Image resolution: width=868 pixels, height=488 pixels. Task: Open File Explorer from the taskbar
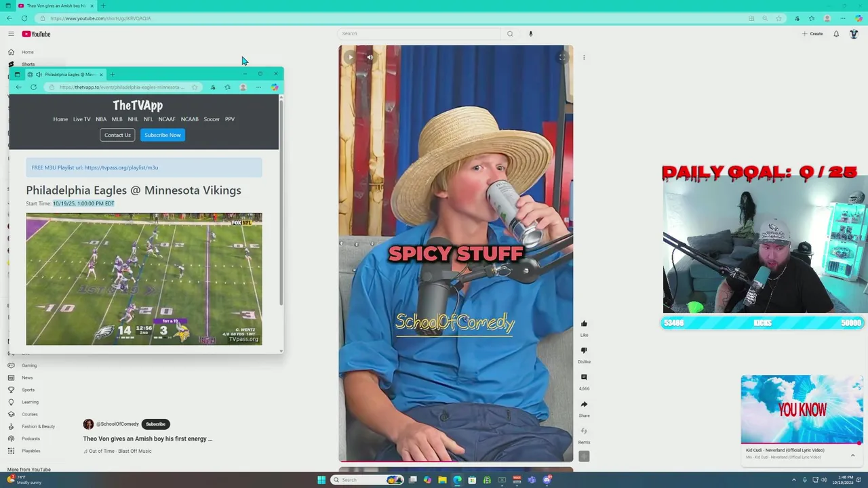click(442, 480)
